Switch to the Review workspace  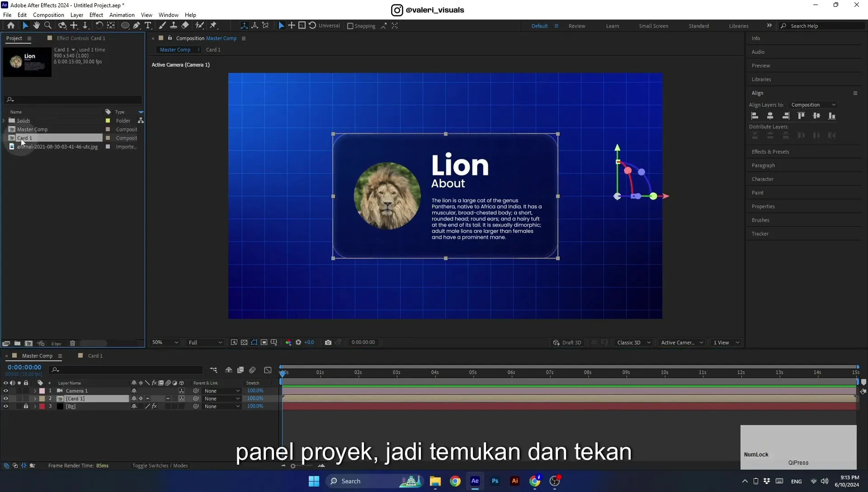[576, 26]
